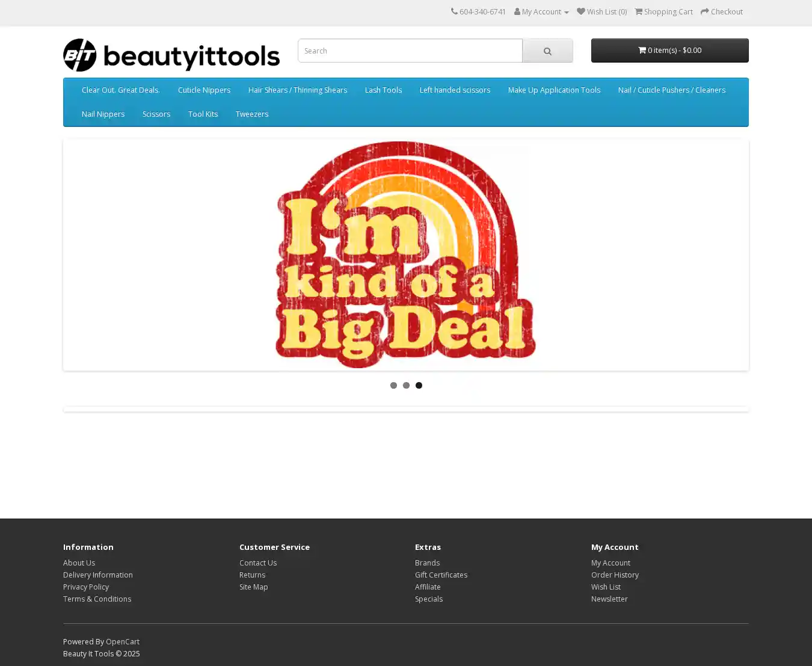Expand the My Account dropdown caret
The height and width of the screenshot is (666, 812).
coord(566,13)
